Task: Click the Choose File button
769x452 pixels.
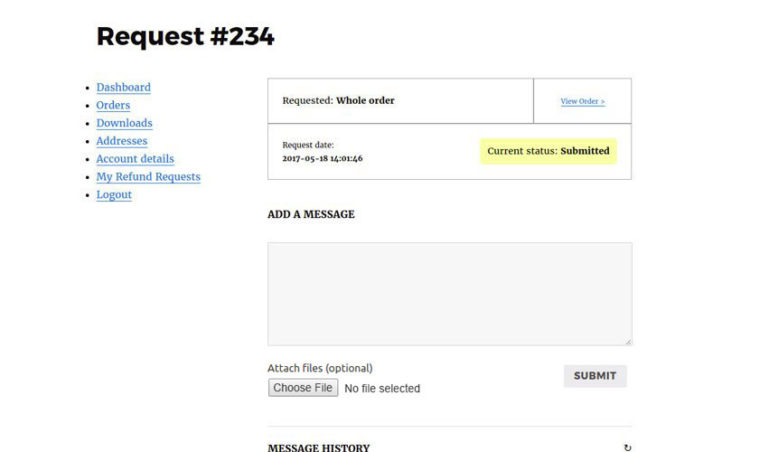Action: [303, 388]
